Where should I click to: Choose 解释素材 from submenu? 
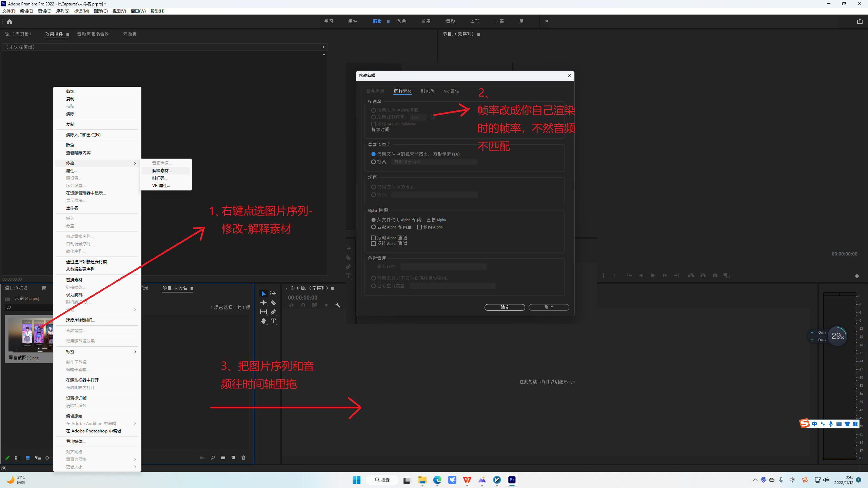[162, 171]
